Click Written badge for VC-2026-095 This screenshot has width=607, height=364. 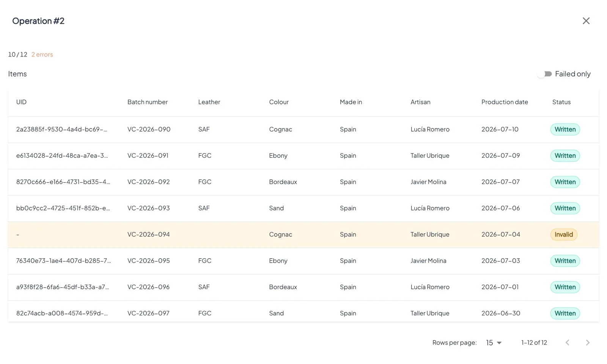565,261
